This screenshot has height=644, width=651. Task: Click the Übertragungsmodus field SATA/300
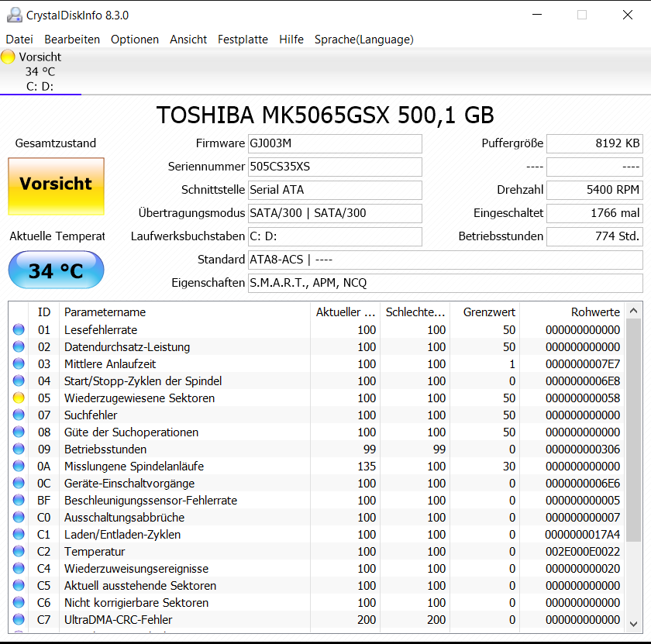point(335,213)
